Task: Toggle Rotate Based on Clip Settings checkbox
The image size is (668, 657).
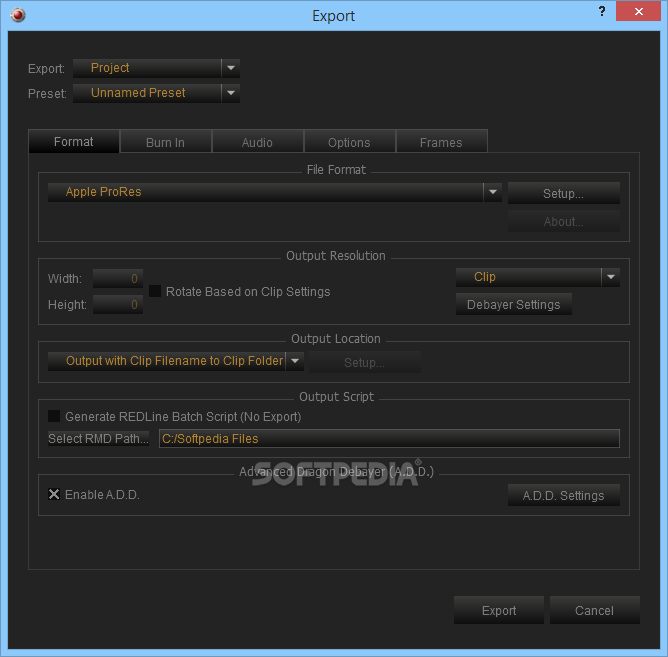Action: pos(155,291)
